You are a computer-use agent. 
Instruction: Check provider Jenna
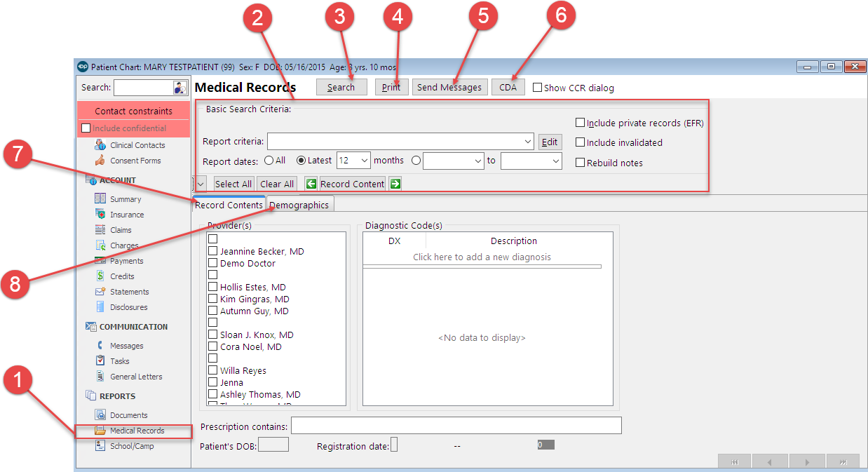pyautogui.click(x=212, y=382)
